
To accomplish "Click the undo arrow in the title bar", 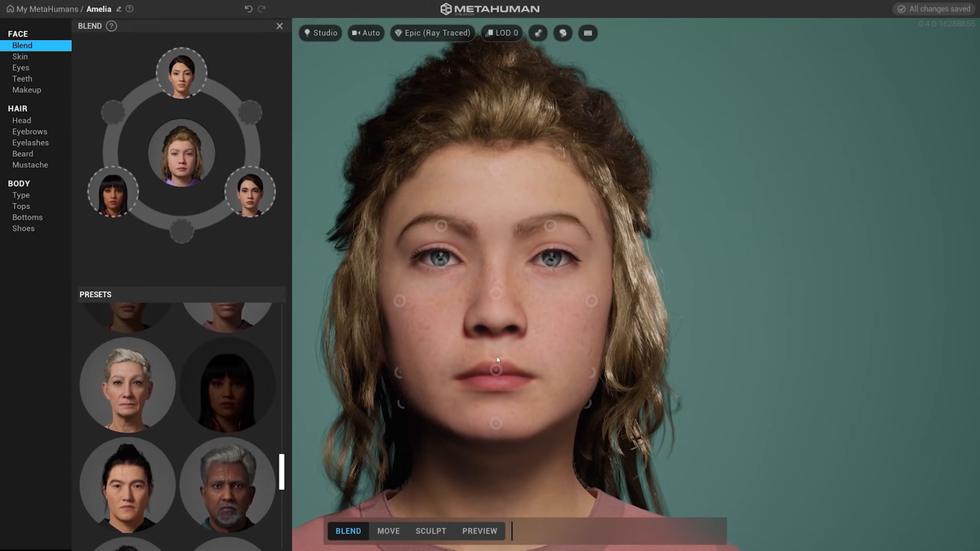I will [x=248, y=9].
